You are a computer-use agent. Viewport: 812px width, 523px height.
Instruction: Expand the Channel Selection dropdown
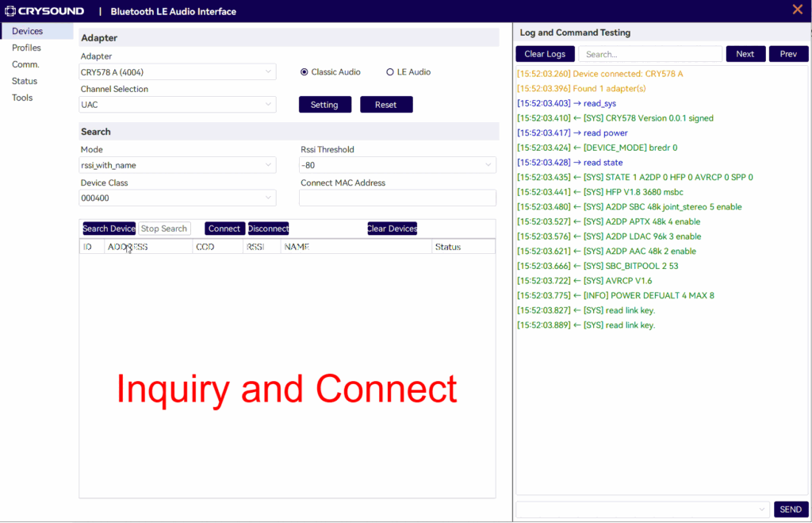[178, 105]
